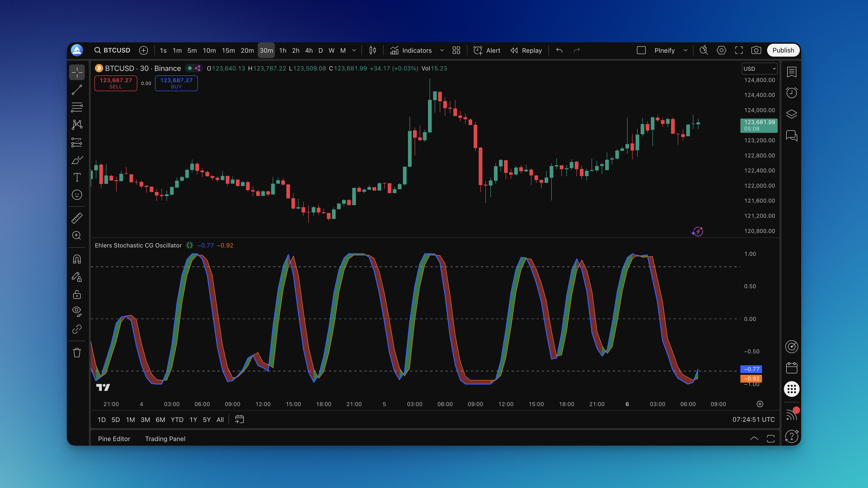The image size is (868, 488).
Task: Open the PIneify layout dropdown arrow
Action: (685, 50)
